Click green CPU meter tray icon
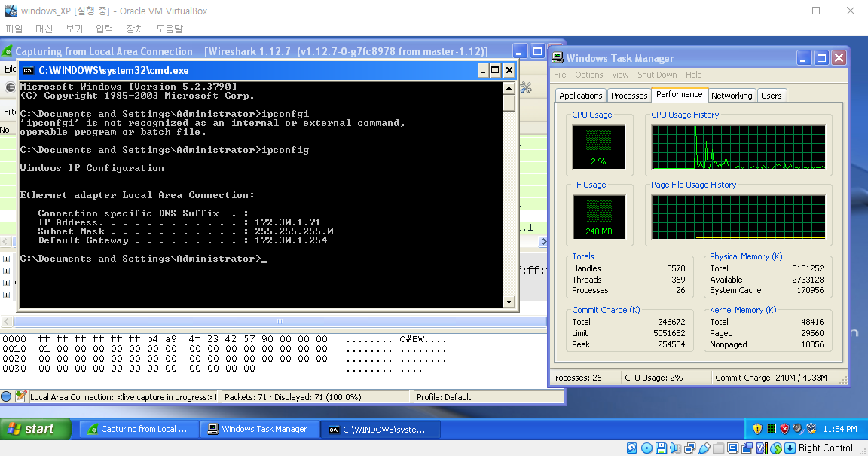The width and height of the screenshot is (868, 456). click(771, 429)
